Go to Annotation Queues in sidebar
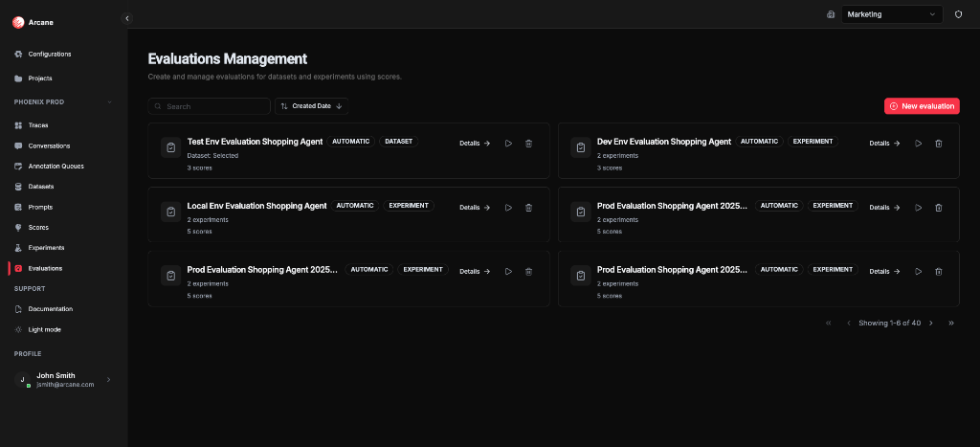980x447 pixels. coord(56,166)
